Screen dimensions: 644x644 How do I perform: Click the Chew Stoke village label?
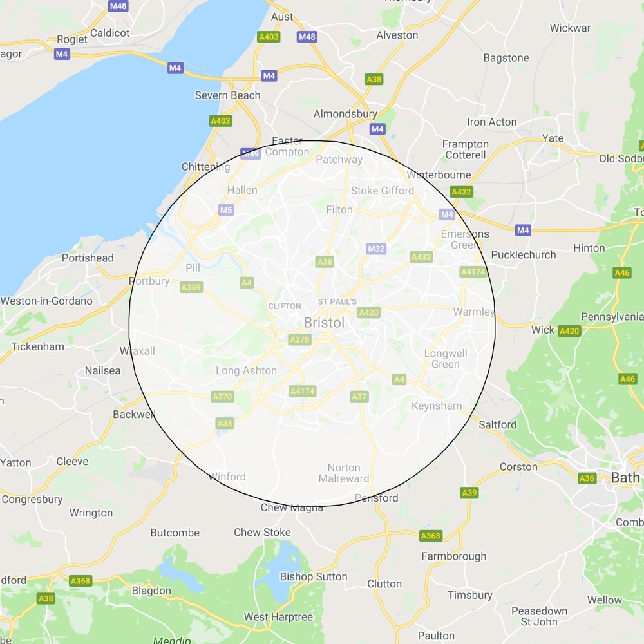(262, 533)
